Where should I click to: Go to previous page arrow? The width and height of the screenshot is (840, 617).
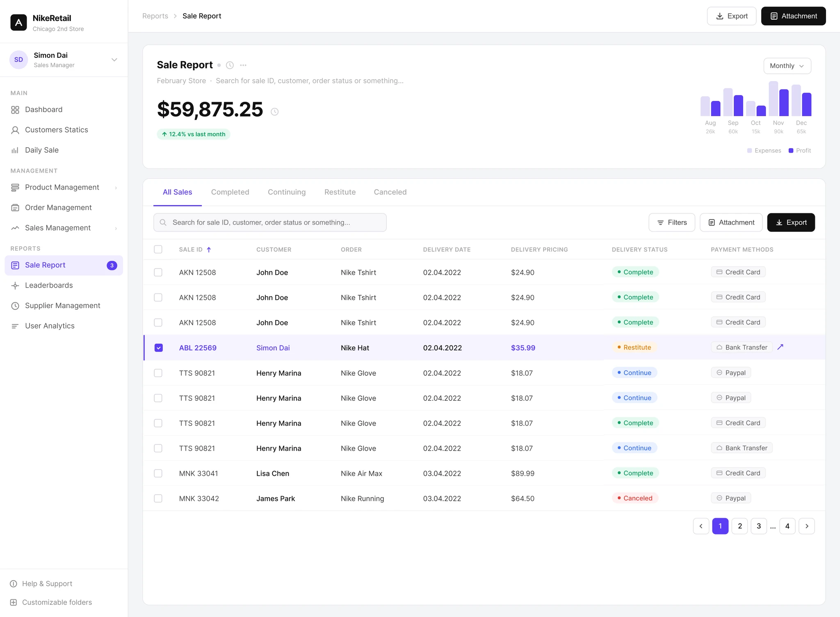(x=701, y=526)
